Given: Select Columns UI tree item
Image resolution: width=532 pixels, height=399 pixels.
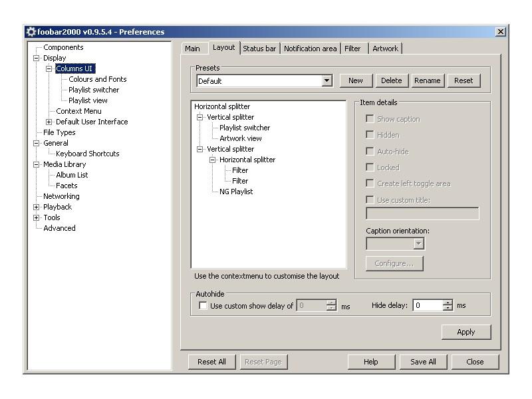Looking at the screenshot, I should click(x=74, y=68).
